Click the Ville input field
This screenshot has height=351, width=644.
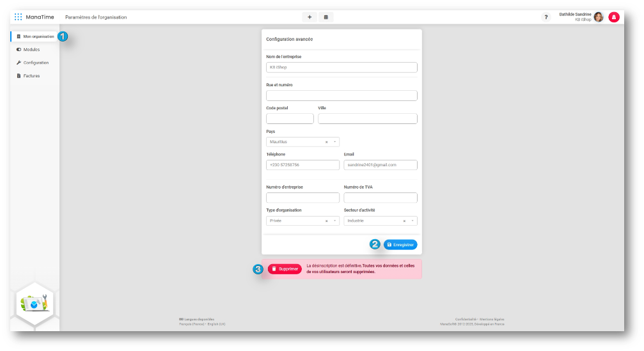coord(368,119)
